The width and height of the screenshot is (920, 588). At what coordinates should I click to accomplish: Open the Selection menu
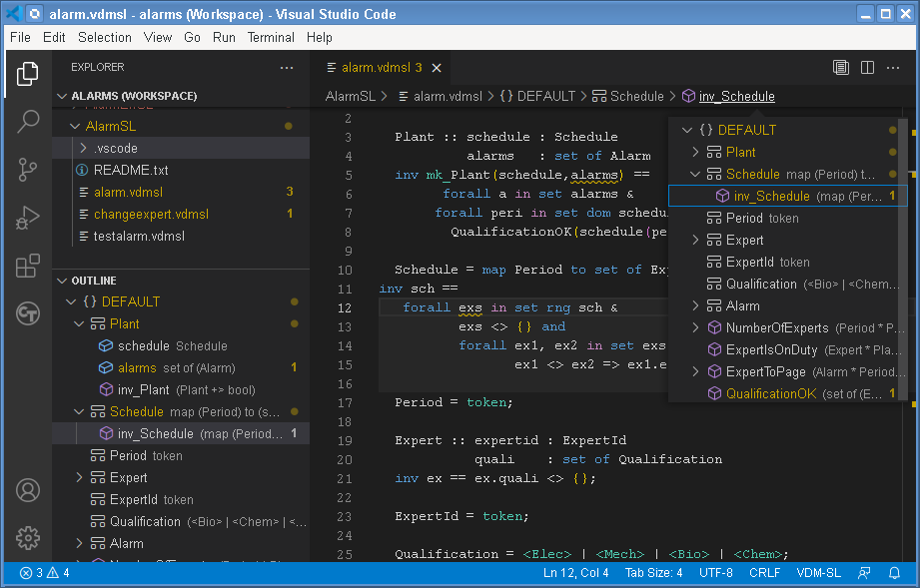(104, 37)
